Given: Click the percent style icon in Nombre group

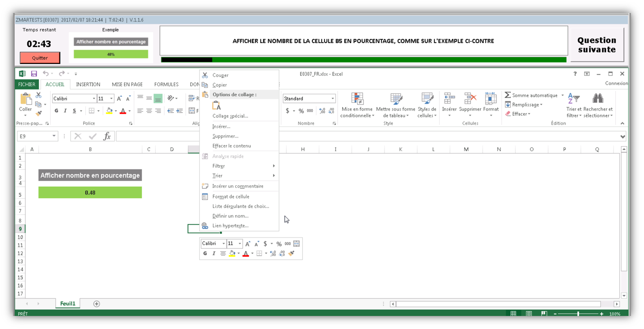Looking at the screenshot, I should click(301, 111).
